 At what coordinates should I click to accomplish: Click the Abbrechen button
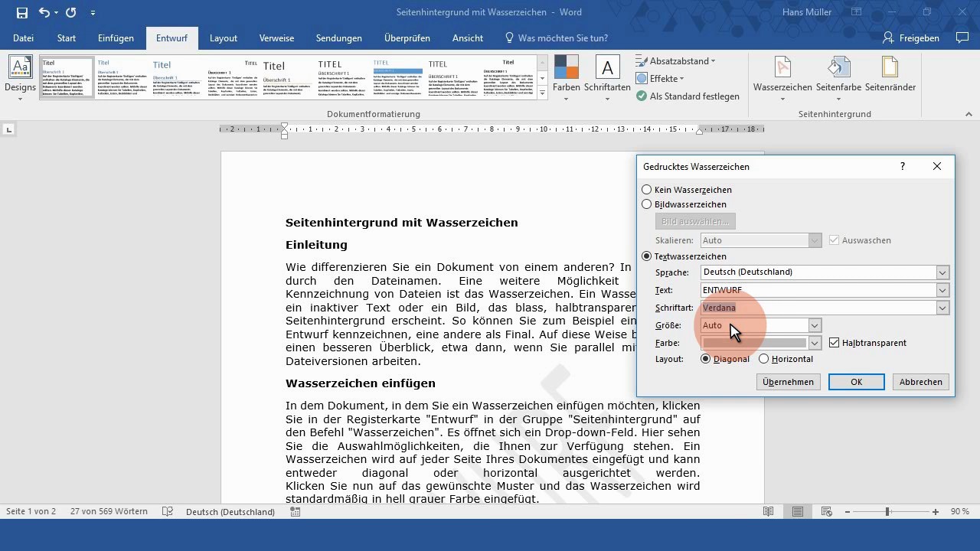[920, 382]
